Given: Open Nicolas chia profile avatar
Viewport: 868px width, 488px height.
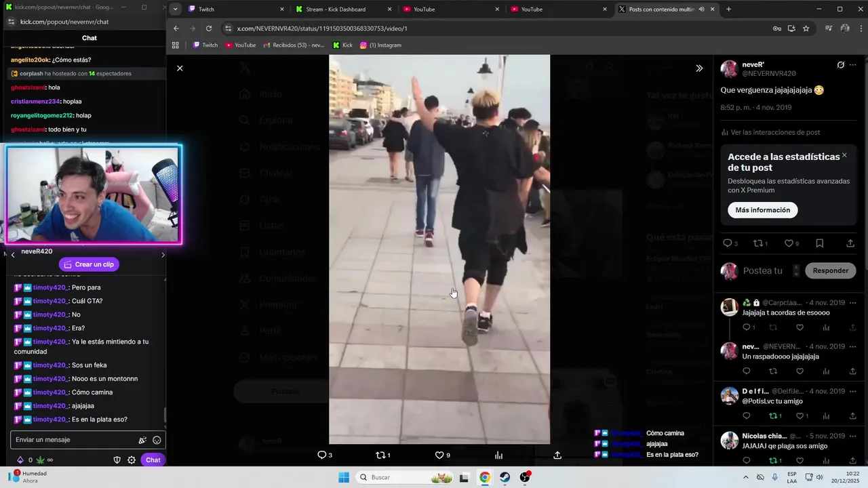Looking at the screenshot, I should tap(730, 441).
